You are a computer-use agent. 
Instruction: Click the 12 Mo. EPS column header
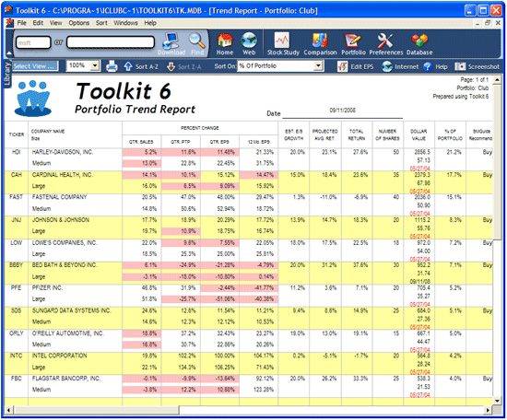coord(258,142)
